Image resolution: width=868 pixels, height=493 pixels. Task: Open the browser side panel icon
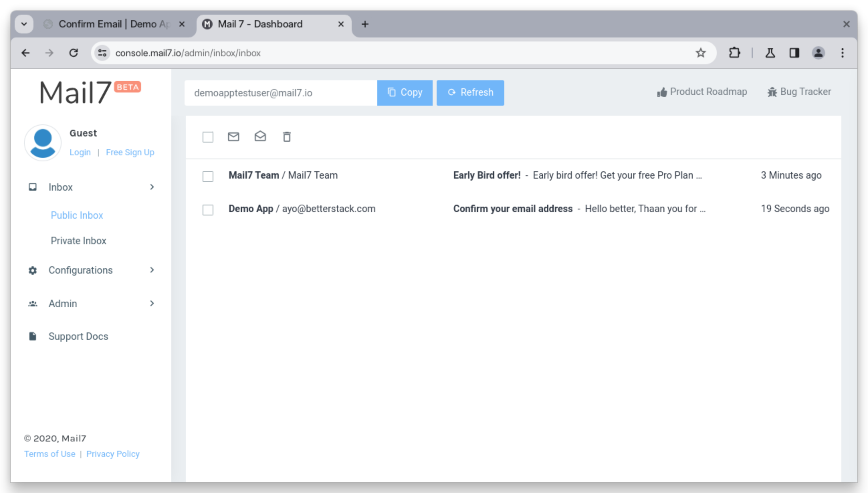[x=794, y=53]
